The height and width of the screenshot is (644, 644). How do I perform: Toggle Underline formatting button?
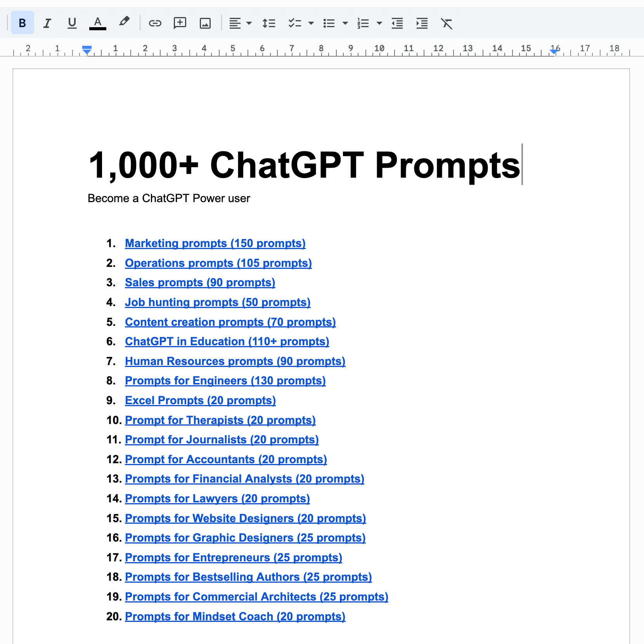pos(72,23)
